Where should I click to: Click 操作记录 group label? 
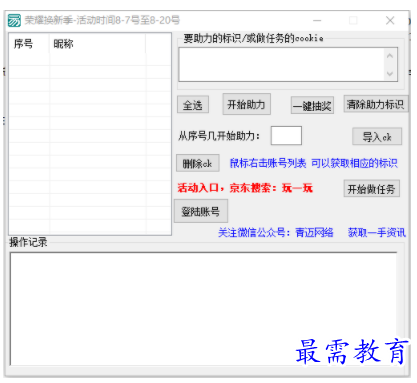pyautogui.click(x=28, y=242)
